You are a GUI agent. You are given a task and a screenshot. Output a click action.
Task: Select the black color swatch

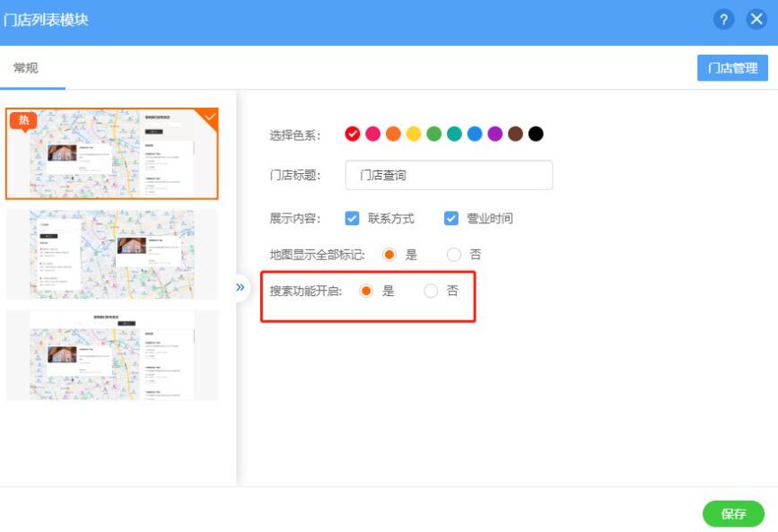click(536, 135)
